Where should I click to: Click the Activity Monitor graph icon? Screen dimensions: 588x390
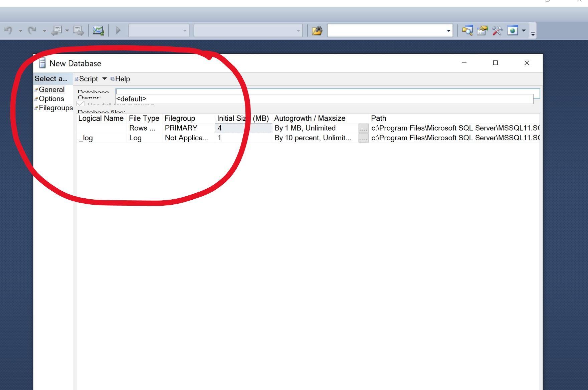[98, 31]
